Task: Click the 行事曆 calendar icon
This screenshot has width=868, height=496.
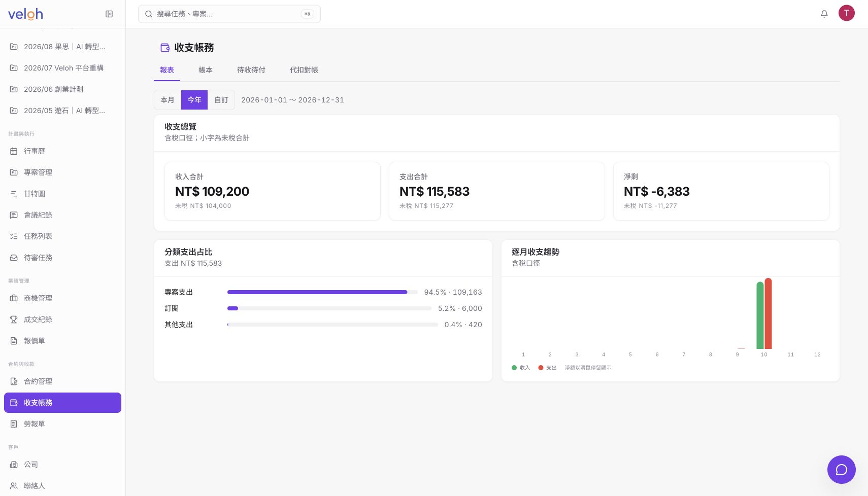Action: 14,151
